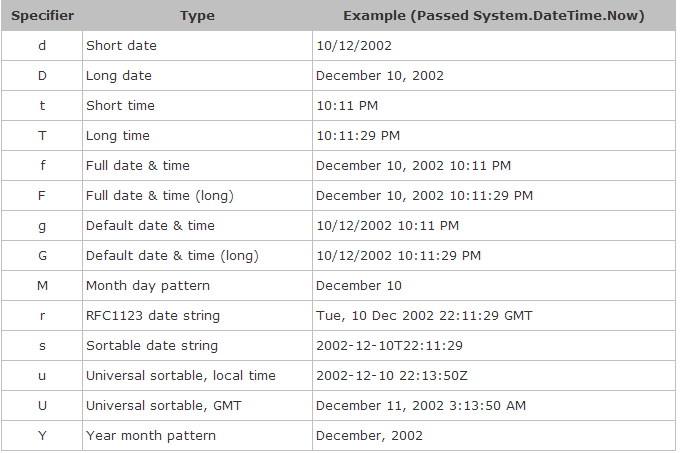
Task: Click the lowercase 'g' specifier cell
Action: point(42,226)
